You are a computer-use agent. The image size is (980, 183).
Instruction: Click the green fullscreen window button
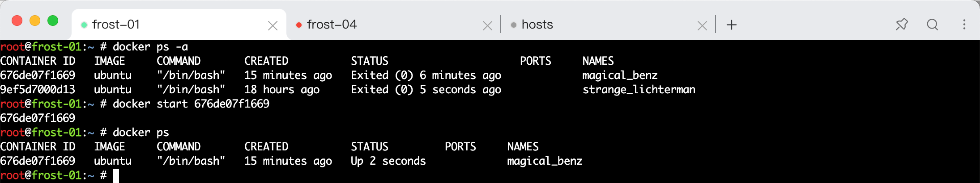53,21
